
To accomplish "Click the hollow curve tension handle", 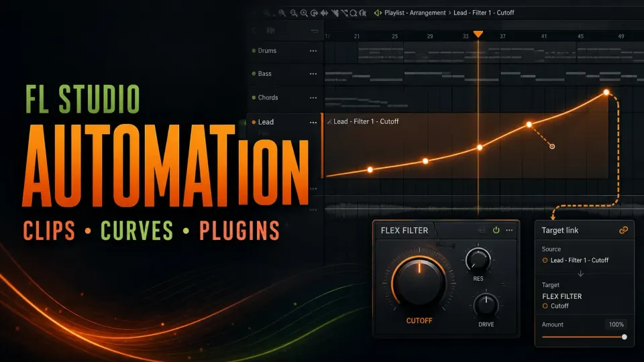I will [x=552, y=147].
